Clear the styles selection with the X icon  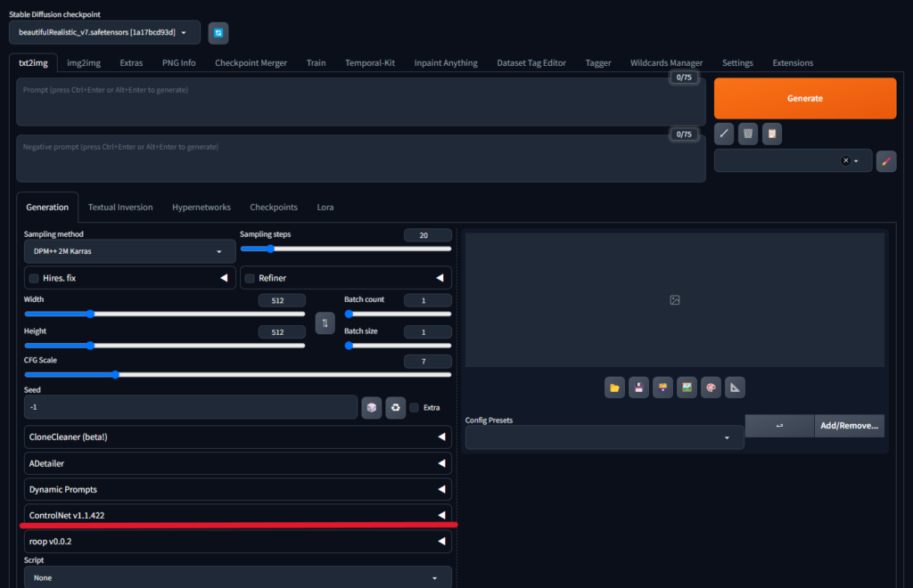click(845, 160)
